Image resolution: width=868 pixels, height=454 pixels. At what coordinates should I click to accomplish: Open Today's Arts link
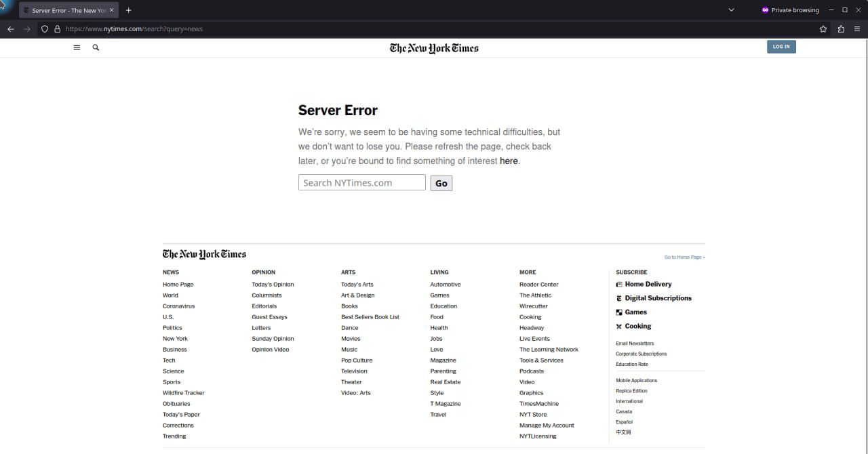coord(357,285)
